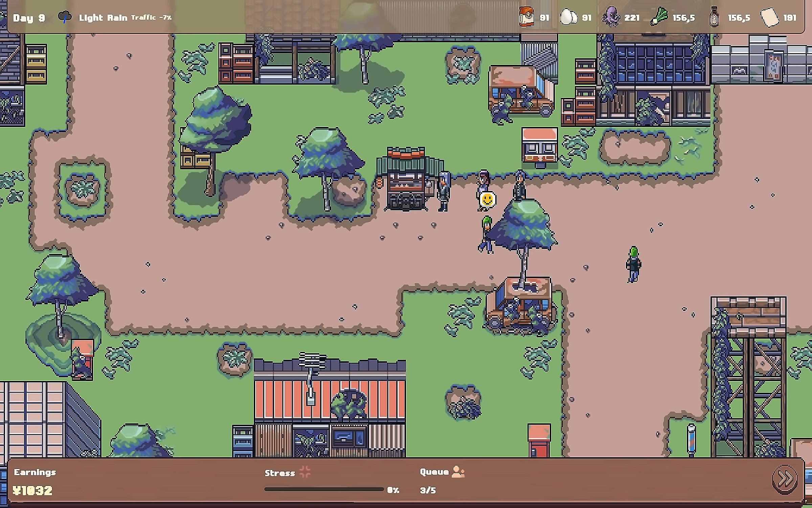Click the takoyaki food stall
812x508 pixels.
coord(406,179)
